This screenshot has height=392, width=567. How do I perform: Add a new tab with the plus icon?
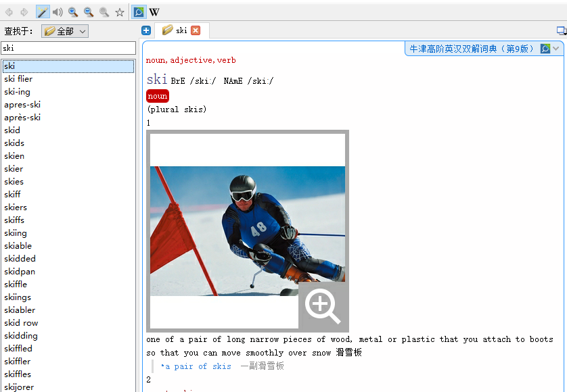(x=146, y=30)
